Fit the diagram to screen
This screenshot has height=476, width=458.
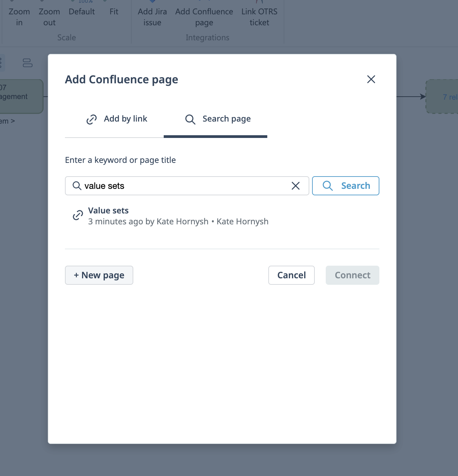[114, 12]
